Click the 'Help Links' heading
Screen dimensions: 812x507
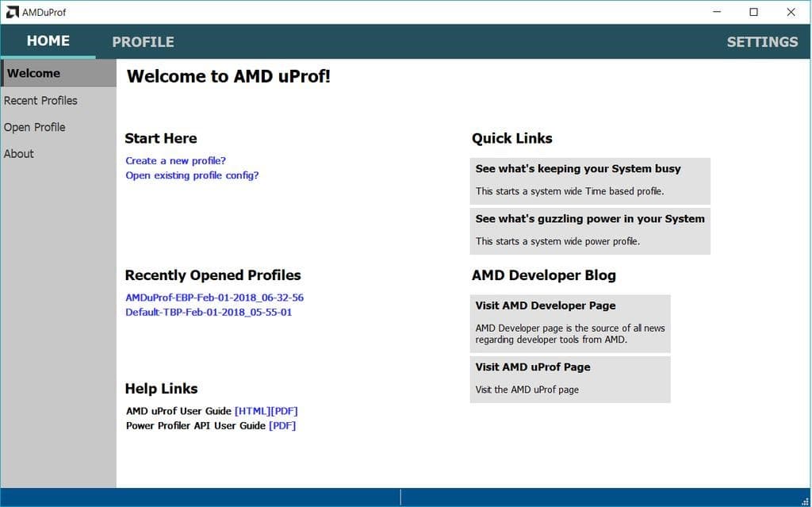tap(161, 389)
